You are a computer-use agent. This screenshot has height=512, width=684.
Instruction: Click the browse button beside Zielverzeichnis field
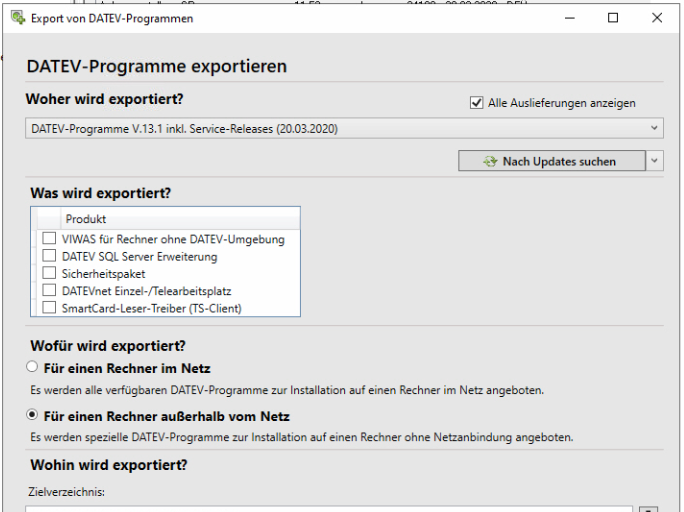click(x=648, y=509)
